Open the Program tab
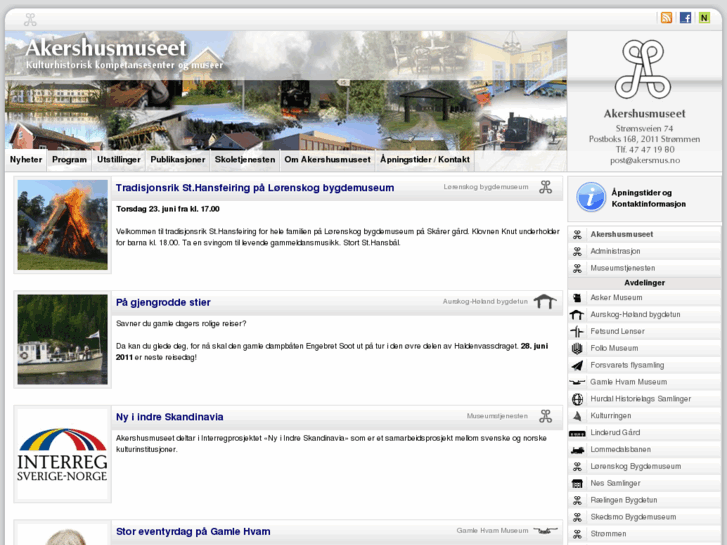 point(69,160)
